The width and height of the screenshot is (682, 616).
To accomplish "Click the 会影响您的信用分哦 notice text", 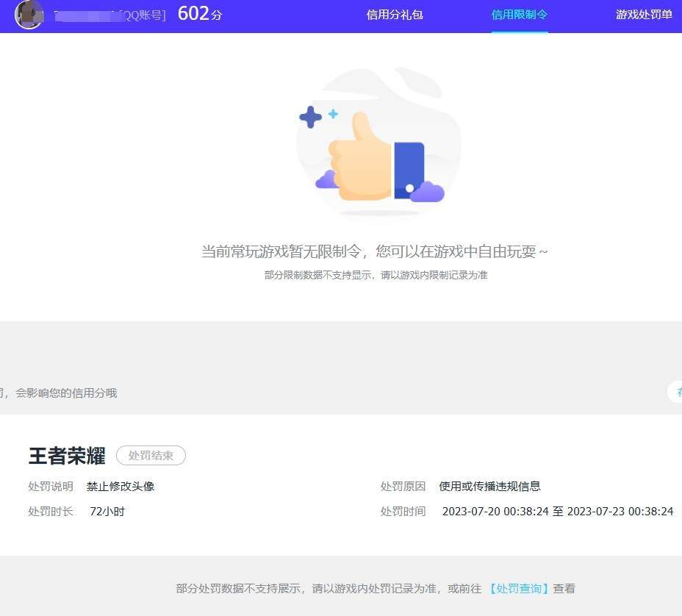I will [x=66, y=393].
